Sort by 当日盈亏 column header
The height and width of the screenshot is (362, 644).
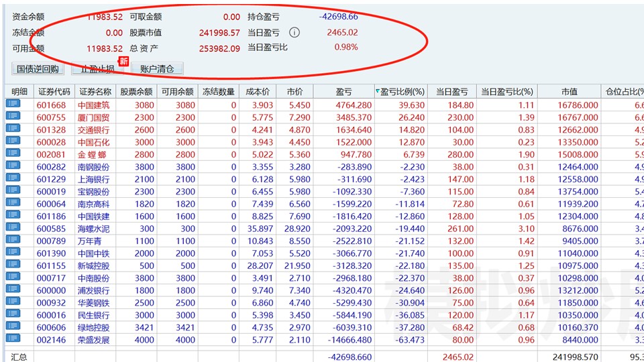click(x=451, y=92)
